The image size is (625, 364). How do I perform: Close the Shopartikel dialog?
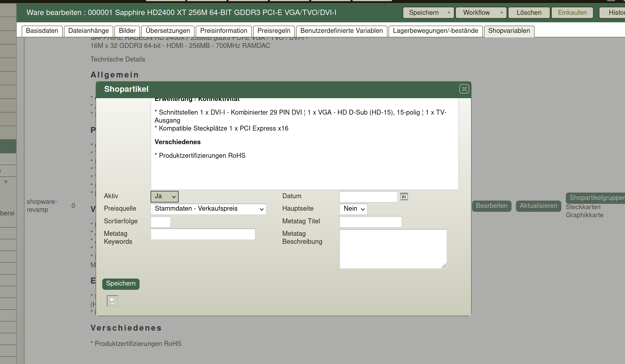464,89
